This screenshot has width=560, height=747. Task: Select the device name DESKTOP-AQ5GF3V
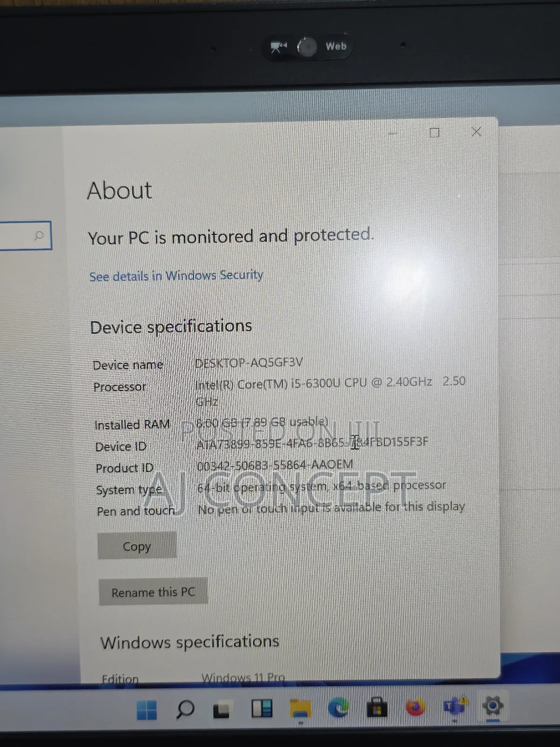coord(249,363)
